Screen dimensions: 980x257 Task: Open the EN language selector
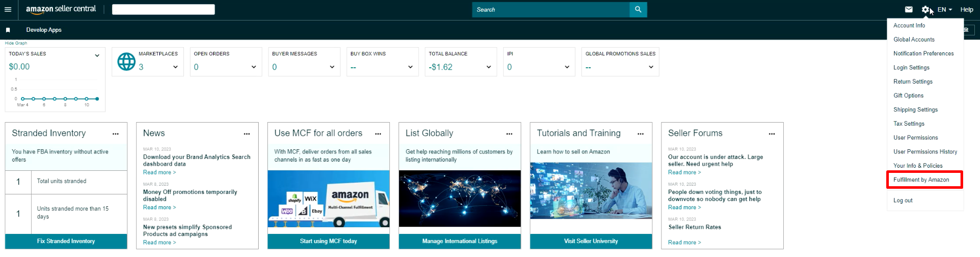click(x=945, y=9)
